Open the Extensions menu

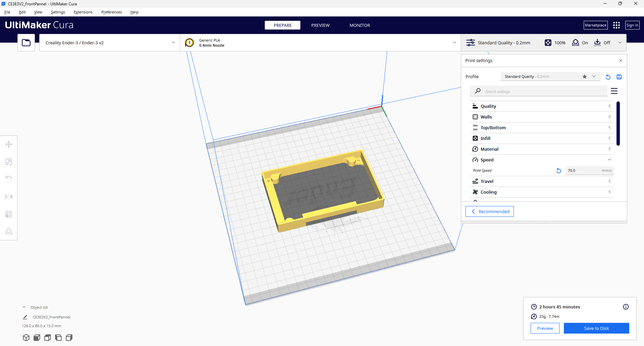tap(83, 12)
